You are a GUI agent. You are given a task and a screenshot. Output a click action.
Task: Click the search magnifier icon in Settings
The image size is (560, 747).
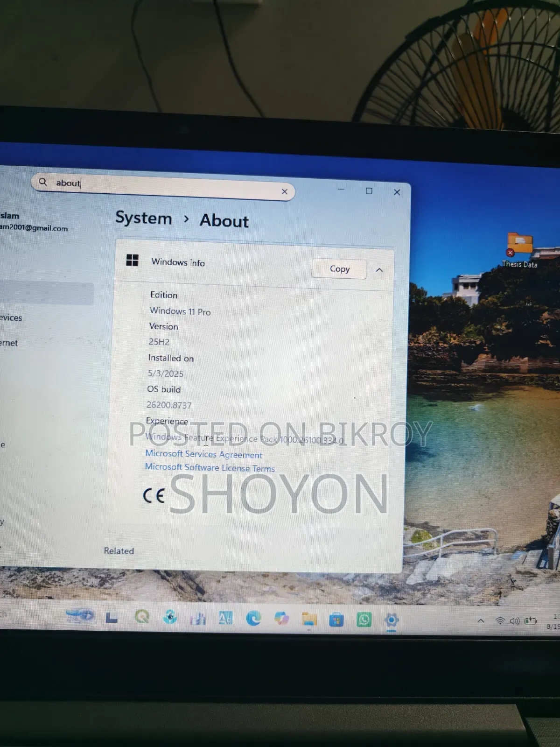point(43,182)
